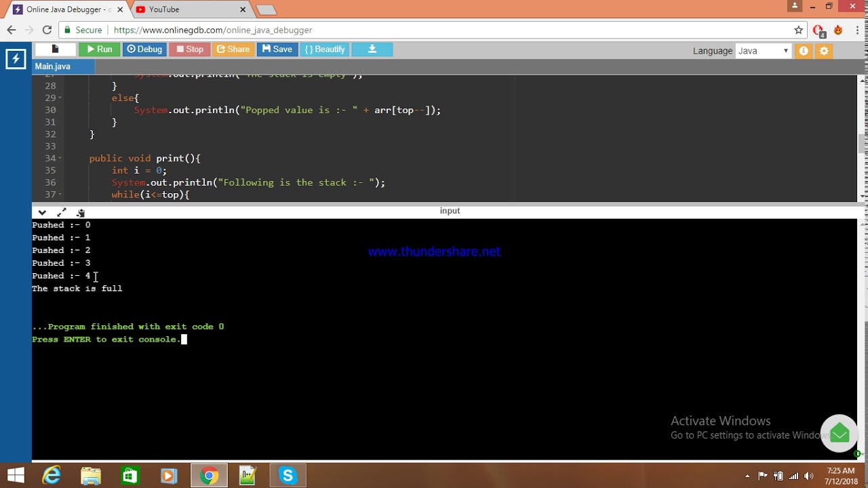The image size is (868, 488).
Task: Open Skype from the taskbar
Action: (x=288, y=476)
